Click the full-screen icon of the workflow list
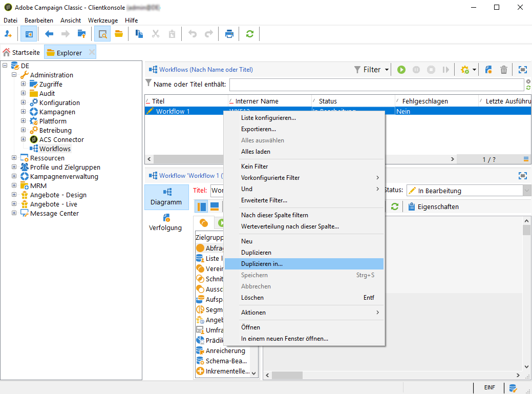The image size is (532, 394). click(522, 70)
